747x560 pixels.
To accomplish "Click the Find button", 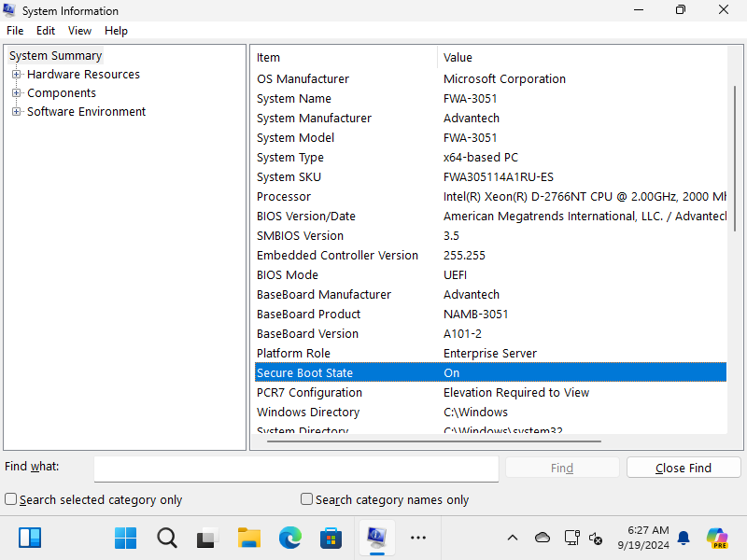I will [562, 468].
